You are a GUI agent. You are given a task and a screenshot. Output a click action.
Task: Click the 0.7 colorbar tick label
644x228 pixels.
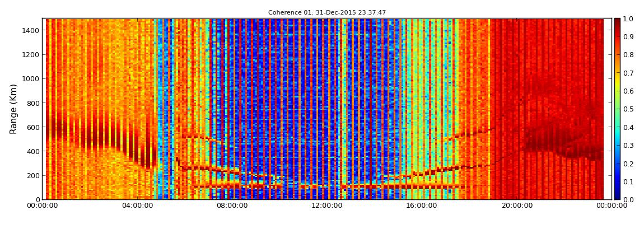[629, 73]
